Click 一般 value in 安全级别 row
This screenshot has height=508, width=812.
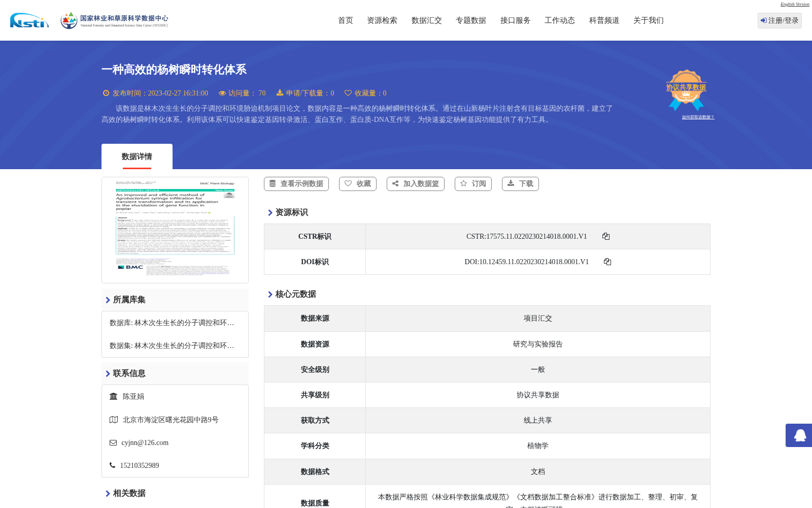click(x=538, y=369)
